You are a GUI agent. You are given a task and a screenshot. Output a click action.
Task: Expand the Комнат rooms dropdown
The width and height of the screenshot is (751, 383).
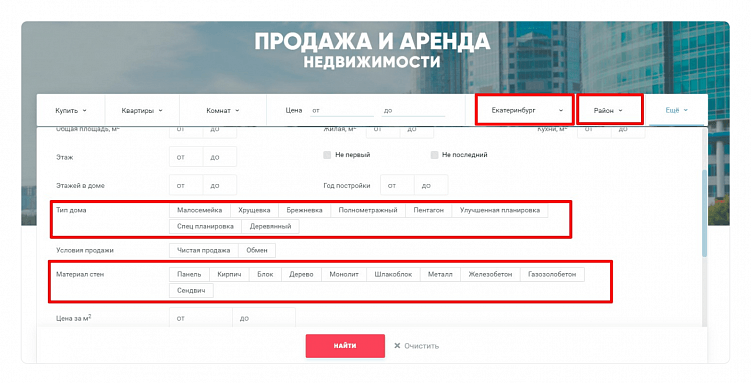[x=223, y=111]
